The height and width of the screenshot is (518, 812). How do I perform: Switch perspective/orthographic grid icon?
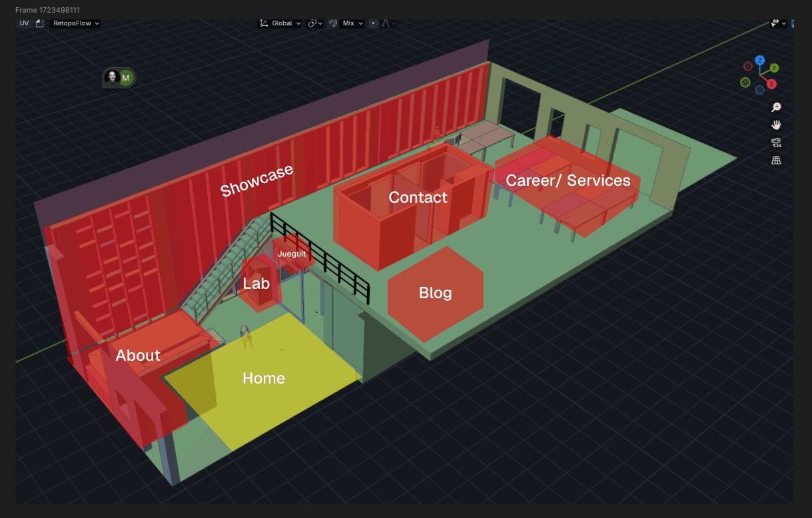(x=776, y=160)
